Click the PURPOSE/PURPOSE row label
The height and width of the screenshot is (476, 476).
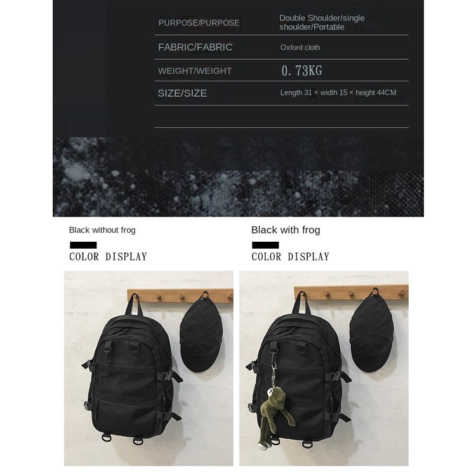click(199, 23)
